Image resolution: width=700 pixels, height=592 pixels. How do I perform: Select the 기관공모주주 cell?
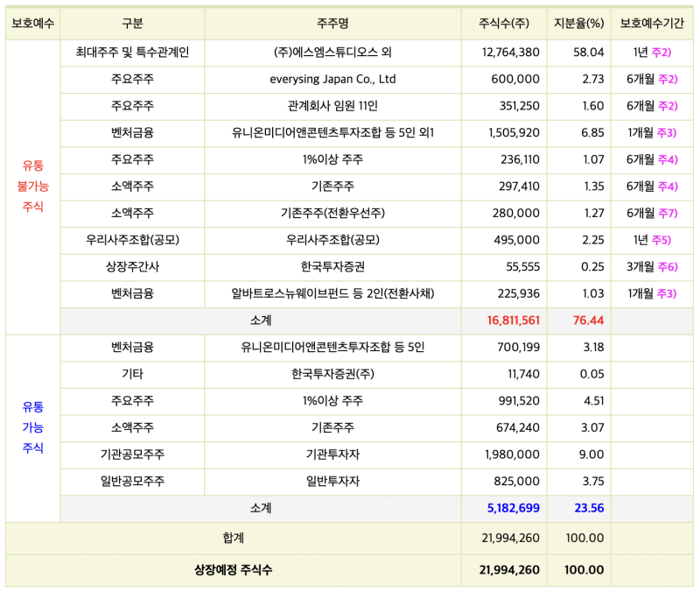click(x=132, y=455)
